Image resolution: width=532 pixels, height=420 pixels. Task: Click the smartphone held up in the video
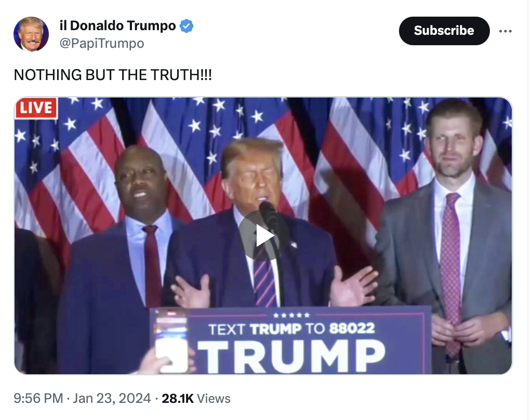pyautogui.click(x=171, y=341)
